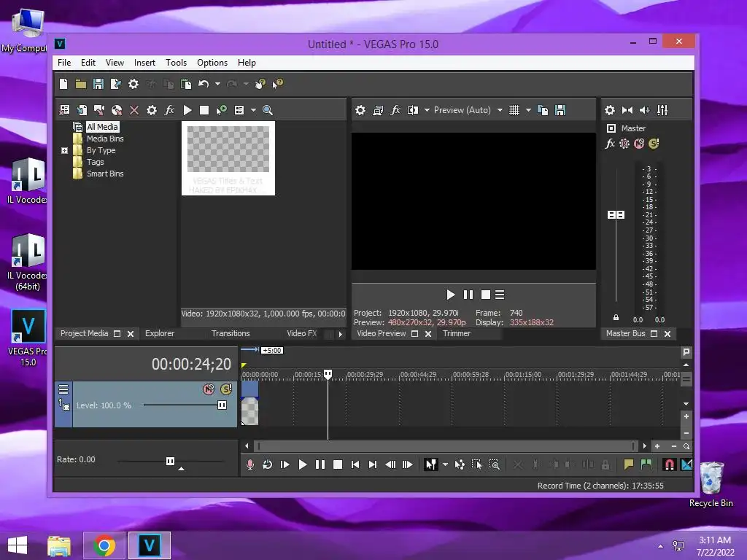Open project Properties gear in main toolbar
This screenshot has height=560, width=747.
pyautogui.click(x=133, y=85)
